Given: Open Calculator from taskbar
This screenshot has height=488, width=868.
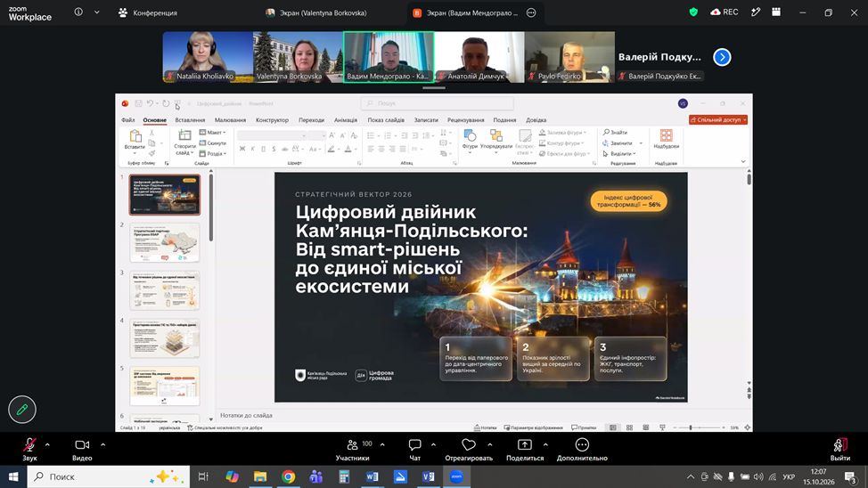Looking at the screenshot, I should tap(344, 476).
